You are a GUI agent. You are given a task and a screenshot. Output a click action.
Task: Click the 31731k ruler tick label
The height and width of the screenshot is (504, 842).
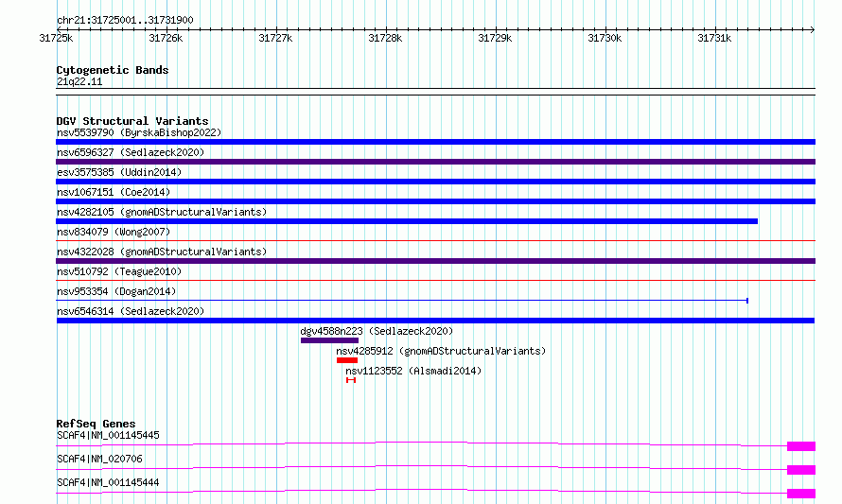[714, 38]
